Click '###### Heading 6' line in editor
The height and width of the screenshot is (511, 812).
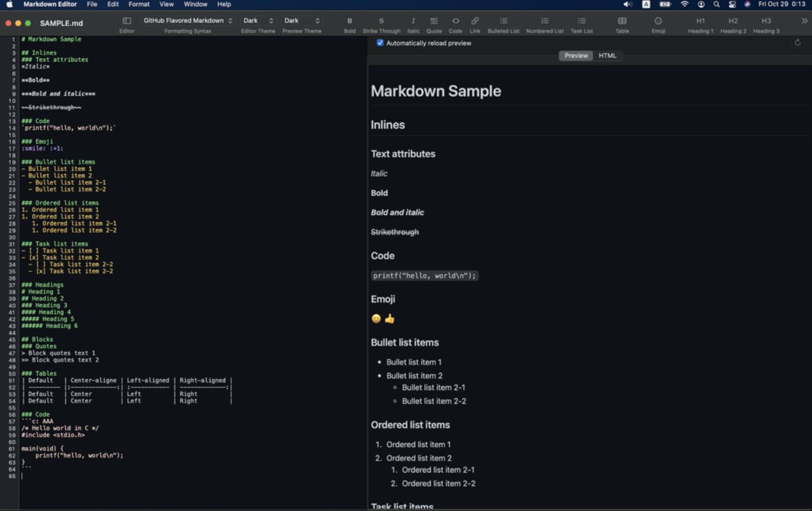point(49,326)
